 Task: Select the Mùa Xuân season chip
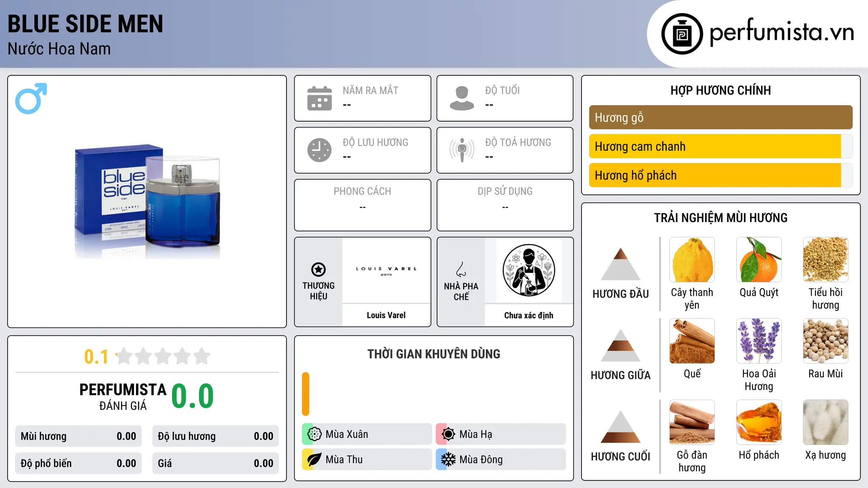click(x=367, y=434)
